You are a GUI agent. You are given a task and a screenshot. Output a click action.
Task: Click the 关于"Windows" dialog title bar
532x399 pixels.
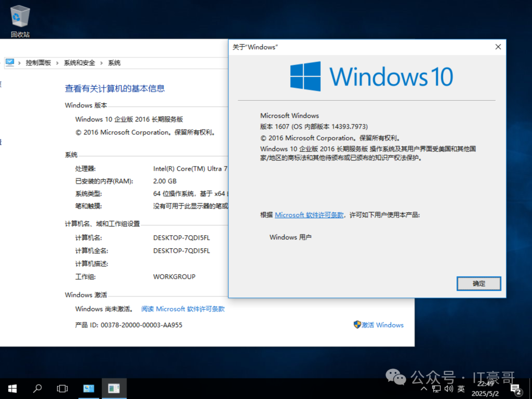360,47
